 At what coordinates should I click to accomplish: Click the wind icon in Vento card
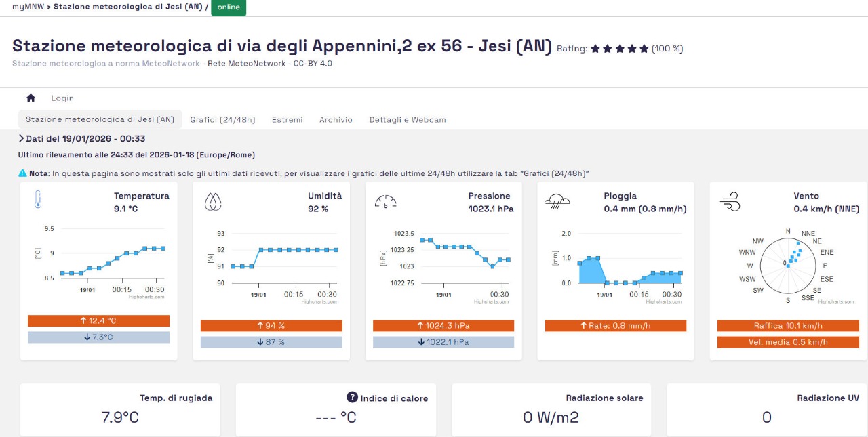pyautogui.click(x=730, y=201)
